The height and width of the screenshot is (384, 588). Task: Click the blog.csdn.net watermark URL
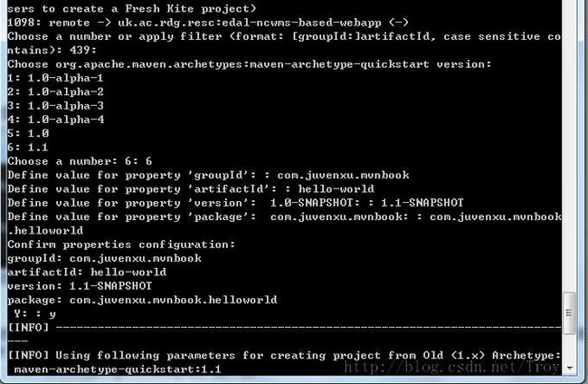tap(452, 367)
